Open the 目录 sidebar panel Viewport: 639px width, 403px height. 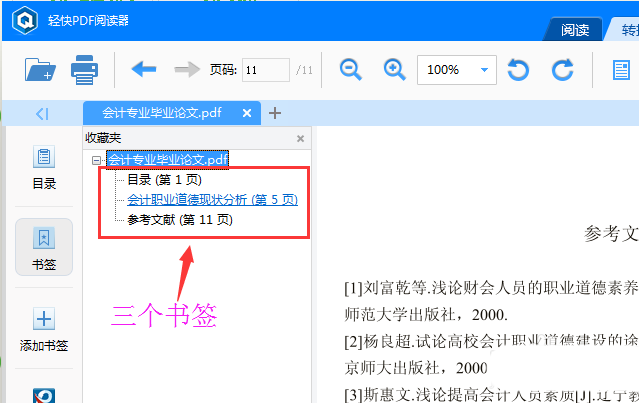coord(44,168)
